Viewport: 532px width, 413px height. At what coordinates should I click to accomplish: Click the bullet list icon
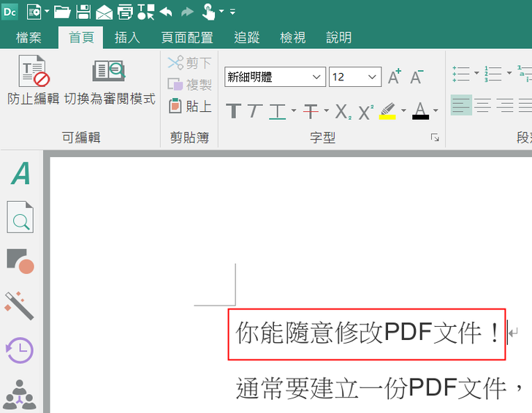point(461,74)
